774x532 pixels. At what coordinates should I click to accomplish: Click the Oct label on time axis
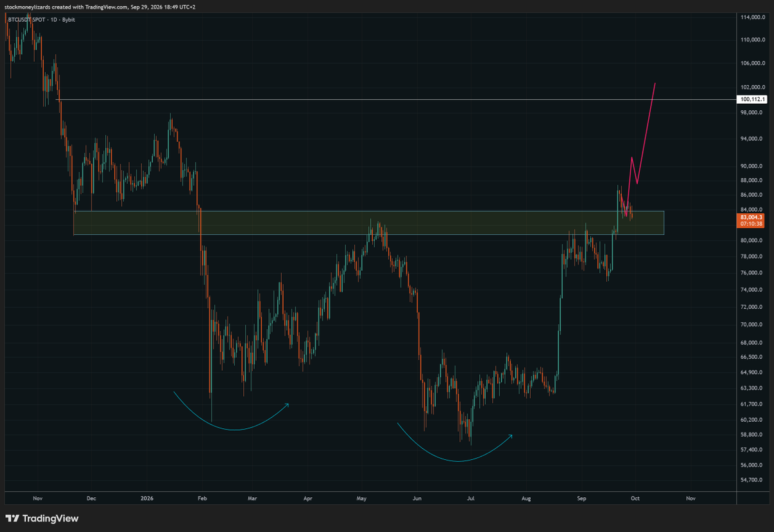click(635, 498)
